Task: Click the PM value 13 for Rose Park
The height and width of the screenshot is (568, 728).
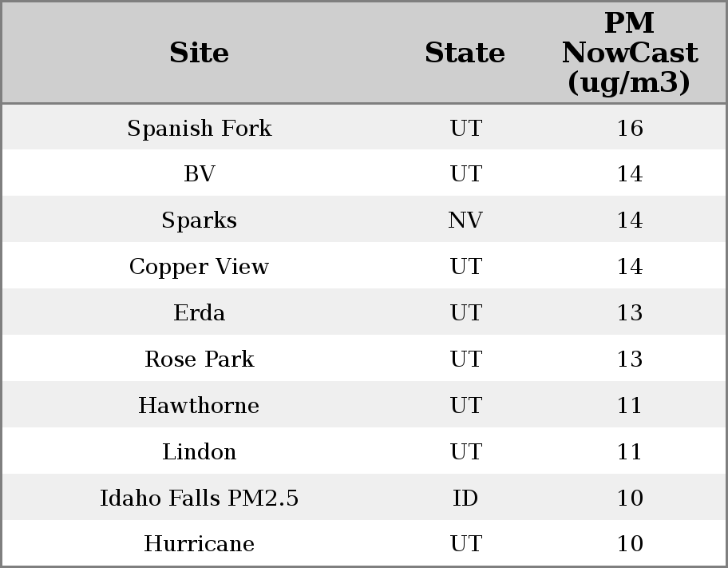Action: [629, 359]
